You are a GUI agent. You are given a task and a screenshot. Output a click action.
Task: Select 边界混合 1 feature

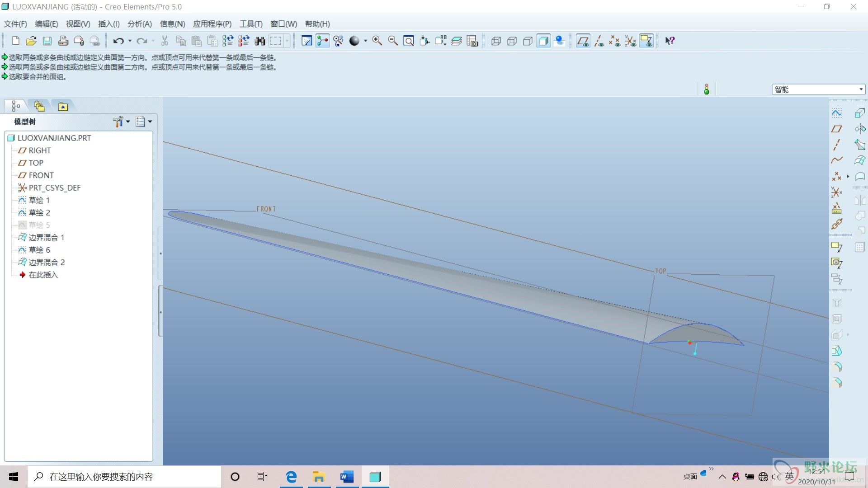pyautogui.click(x=47, y=237)
